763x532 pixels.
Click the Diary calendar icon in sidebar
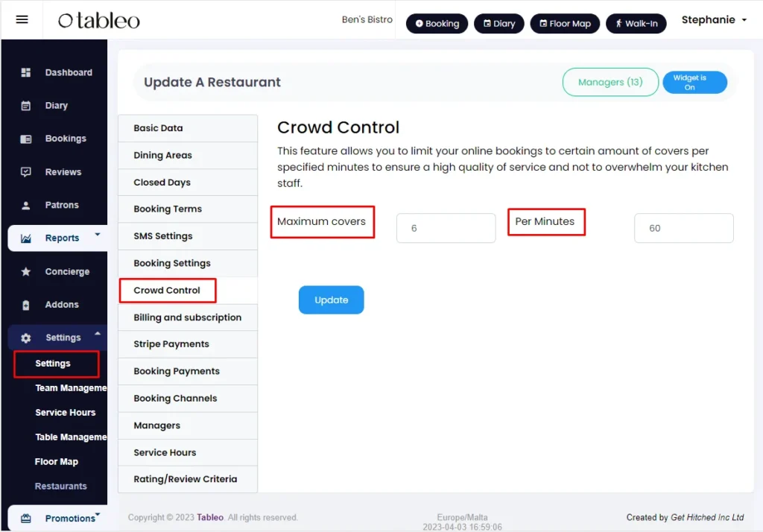click(26, 106)
